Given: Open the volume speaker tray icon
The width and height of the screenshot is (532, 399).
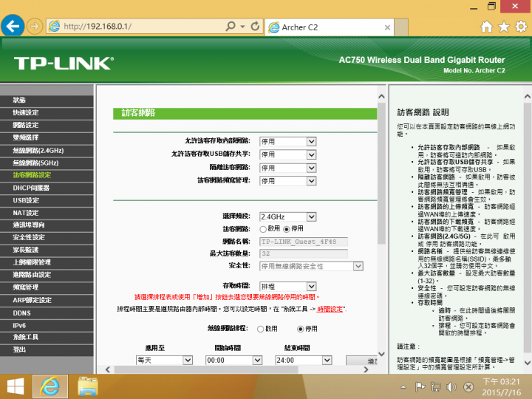Looking at the screenshot, I should pyautogui.click(x=451, y=386).
